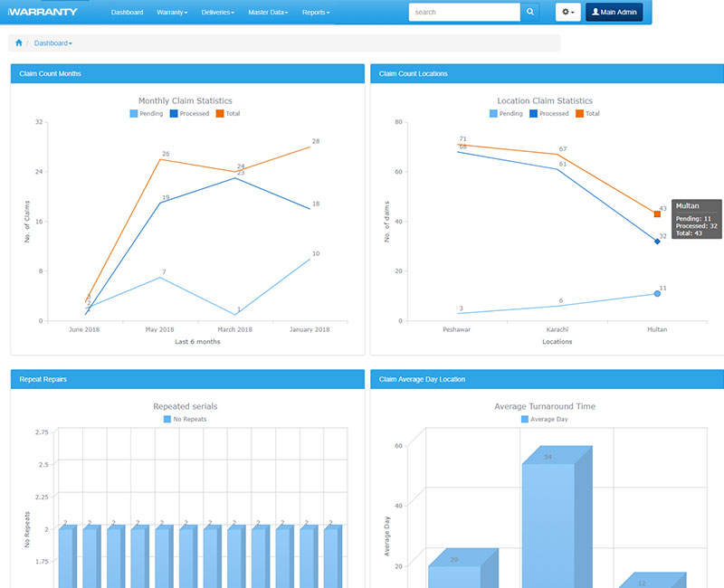Toggle Total series in Location Claim Statistics legend

click(587, 114)
